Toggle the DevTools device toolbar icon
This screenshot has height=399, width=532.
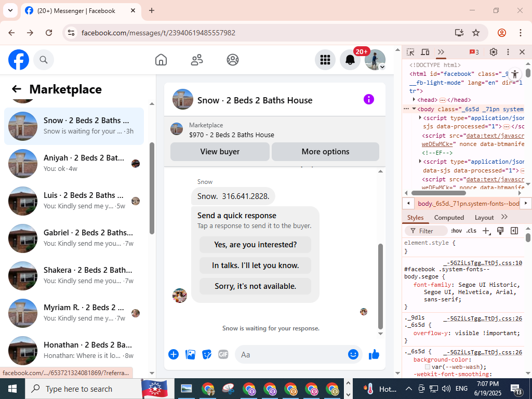[x=425, y=52]
